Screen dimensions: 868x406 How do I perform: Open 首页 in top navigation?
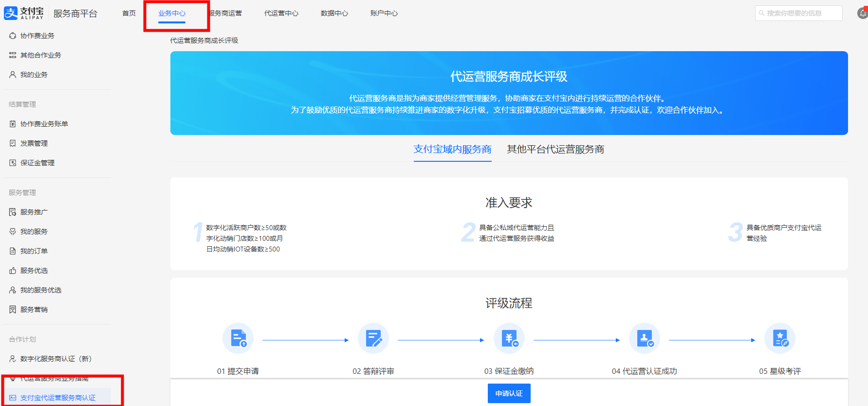[x=129, y=13]
